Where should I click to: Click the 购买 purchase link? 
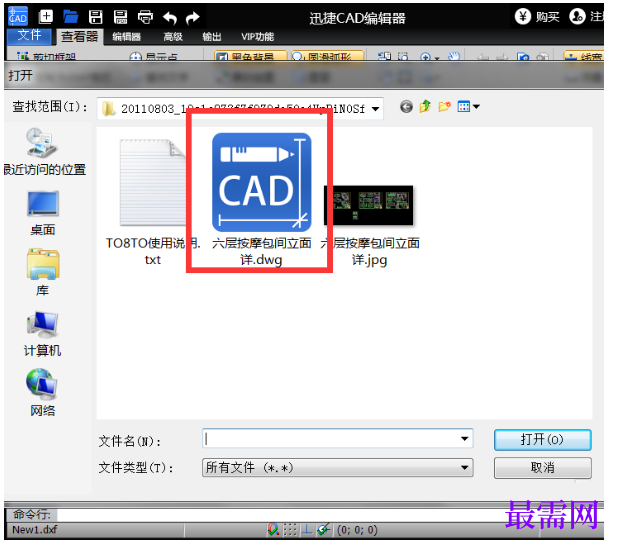coord(547,17)
